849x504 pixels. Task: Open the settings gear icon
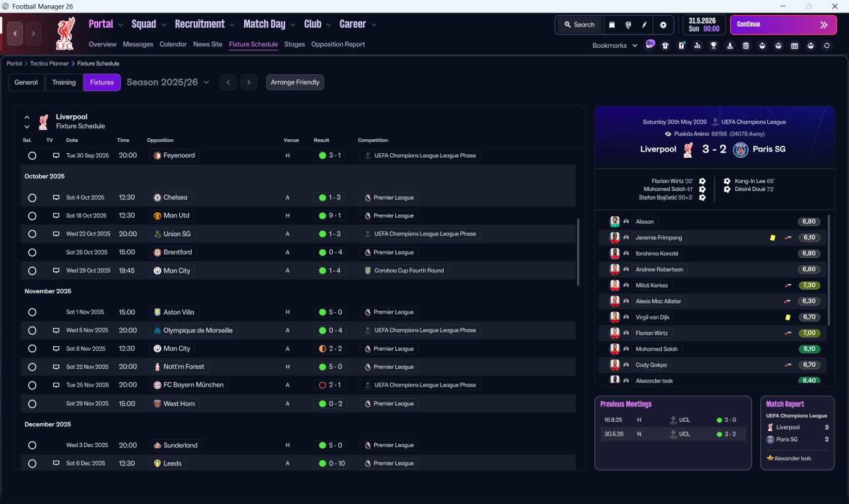(x=663, y=25)
